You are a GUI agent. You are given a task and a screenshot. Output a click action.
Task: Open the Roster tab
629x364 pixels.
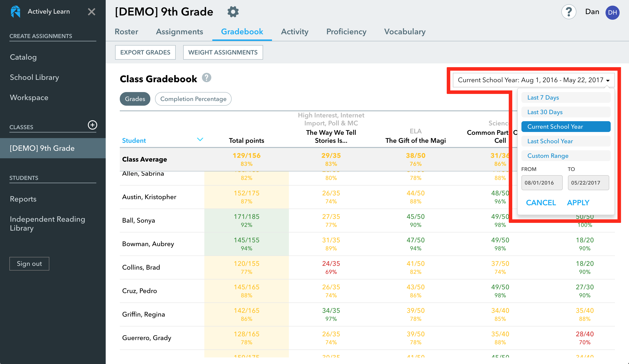tap(126, 32)
